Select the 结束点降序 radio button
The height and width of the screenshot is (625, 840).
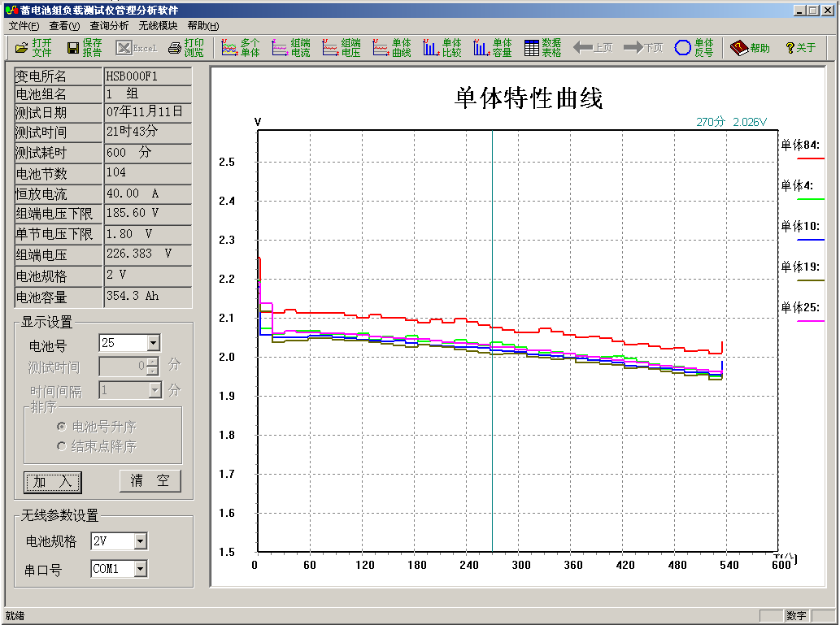point(61,446)
